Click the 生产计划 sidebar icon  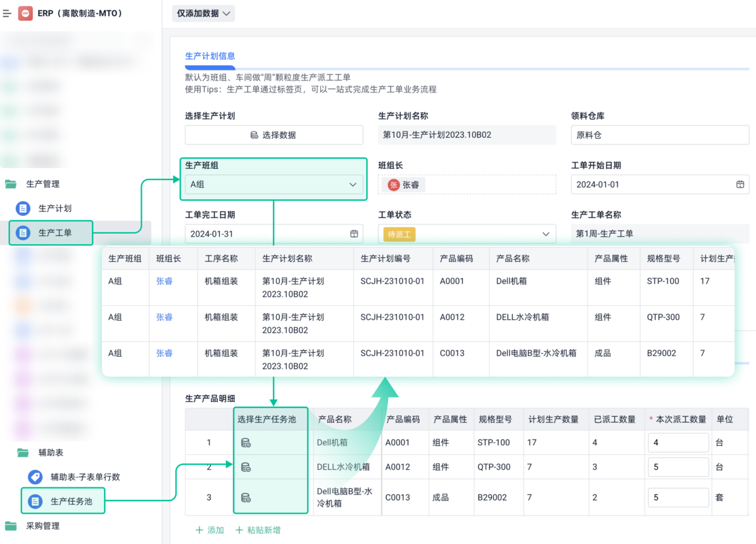tap(23, 208)
